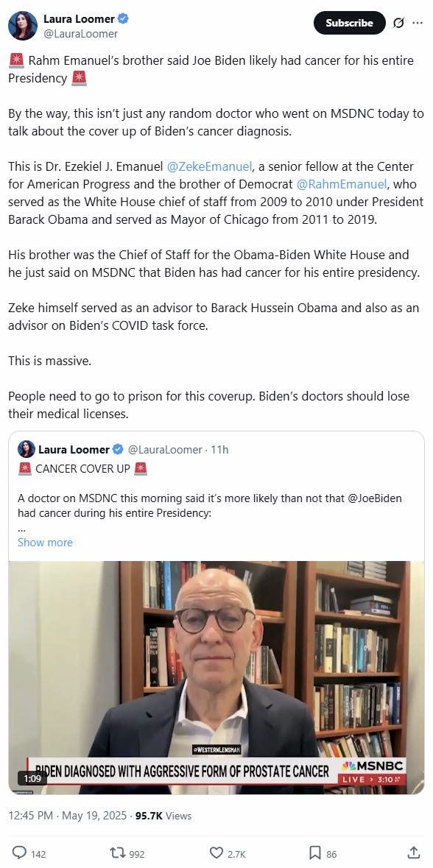This screenshot has width=433, height=868.
Task: Bookmark this post
Action: 314,853
